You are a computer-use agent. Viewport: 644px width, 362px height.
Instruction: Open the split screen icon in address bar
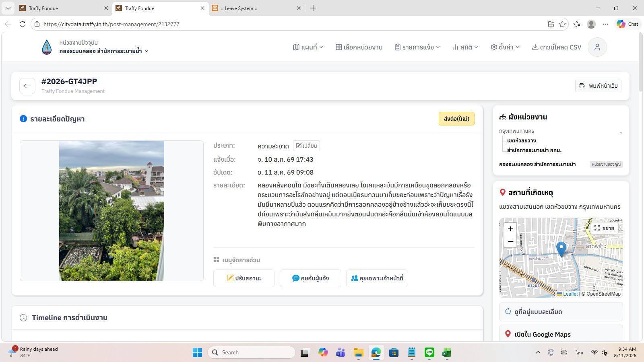551,24
